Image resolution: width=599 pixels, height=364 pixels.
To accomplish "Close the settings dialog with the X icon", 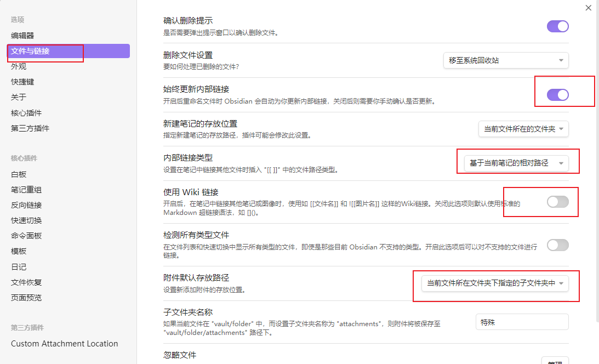I will tap(589, 8).
